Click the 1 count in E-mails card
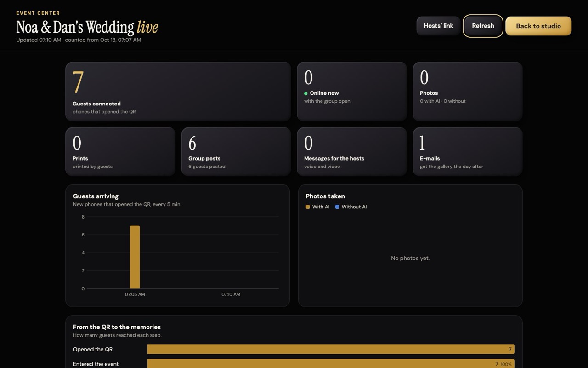 pyautogui.click(x=422, y=143)
